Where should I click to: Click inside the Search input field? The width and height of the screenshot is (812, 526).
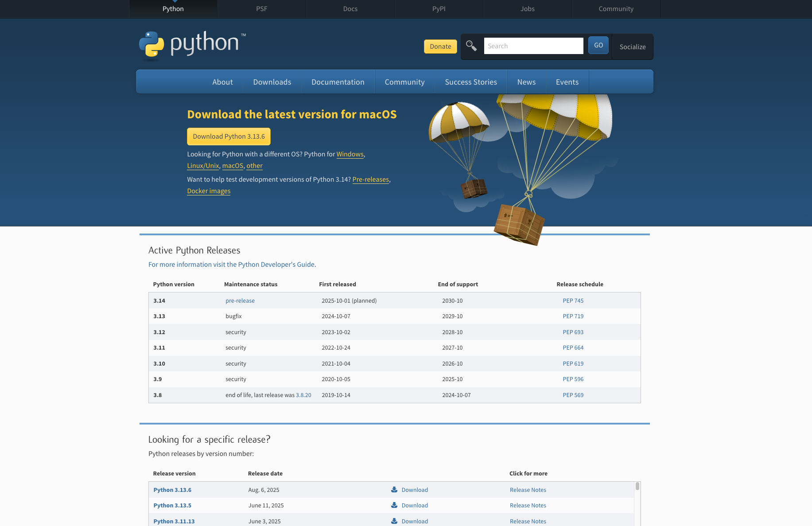tap(533, 46)
